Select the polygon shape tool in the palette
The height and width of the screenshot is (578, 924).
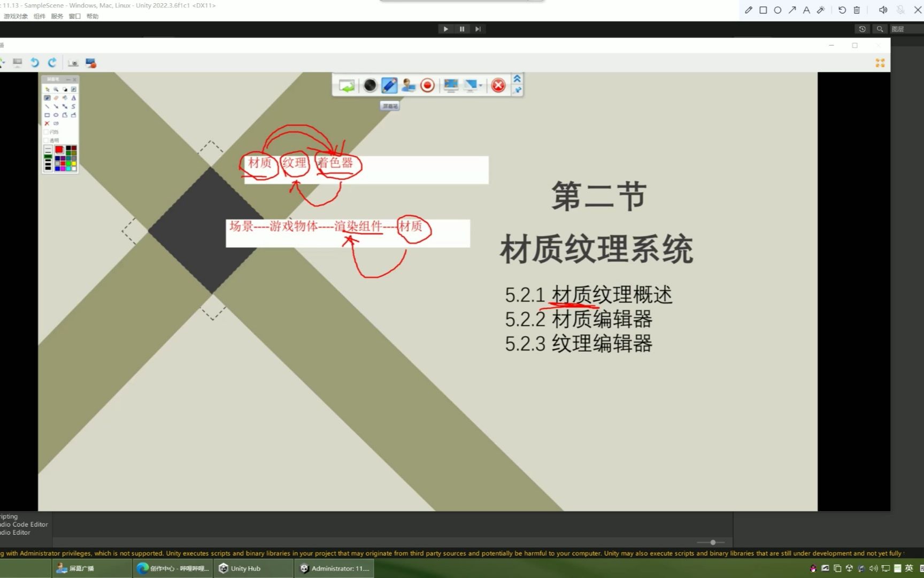tap(65, 115)
